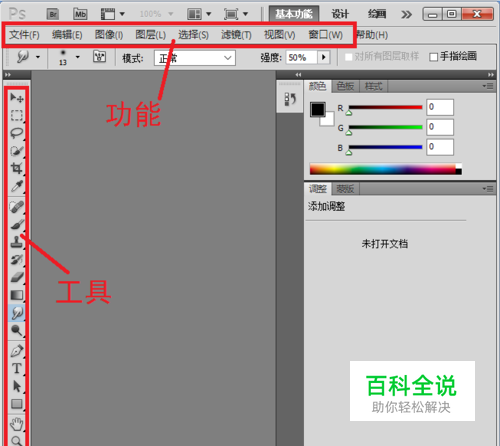Select the 设计 workspace button
Image resolution: width=500 pixels, height=446 pixels.
click(x=340, y=14)
